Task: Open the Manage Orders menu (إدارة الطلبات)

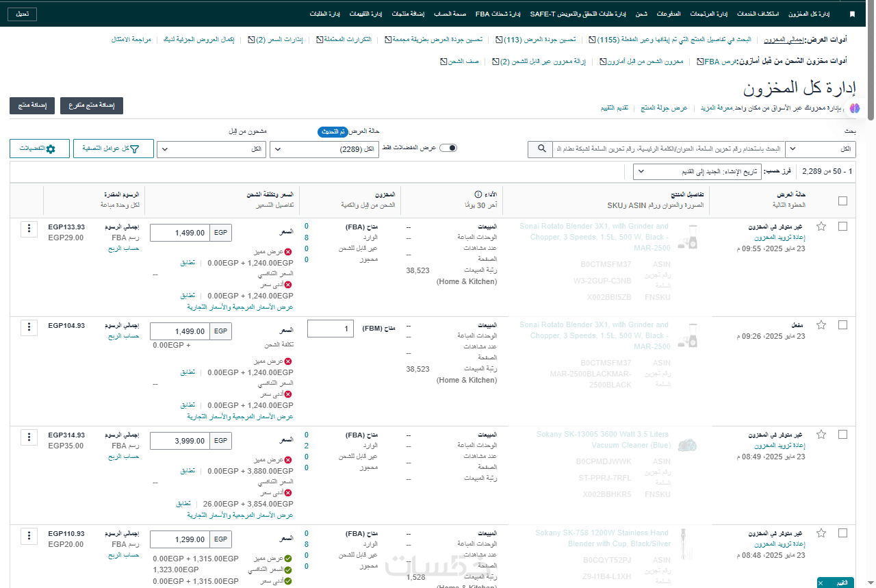Action: 325,14
